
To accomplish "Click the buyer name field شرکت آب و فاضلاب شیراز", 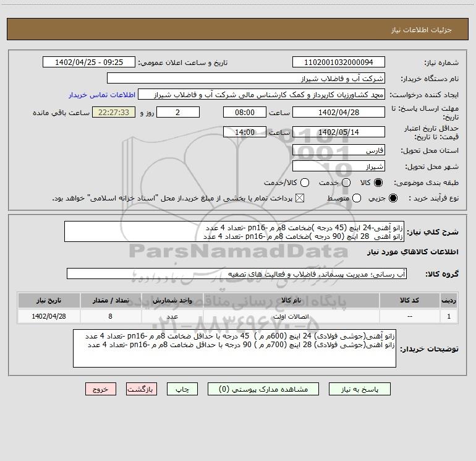I will point(246,79).
